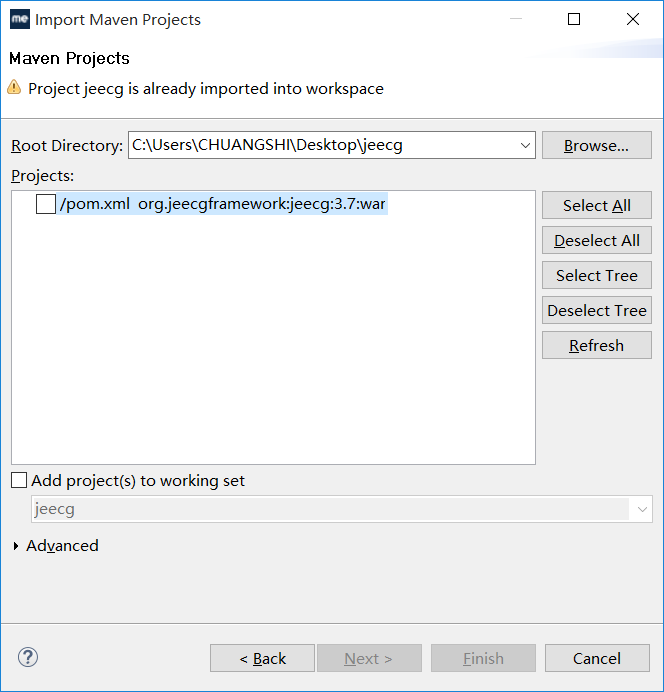Click the Browse... button
664x692 pixels.
[x=596, y=145]
